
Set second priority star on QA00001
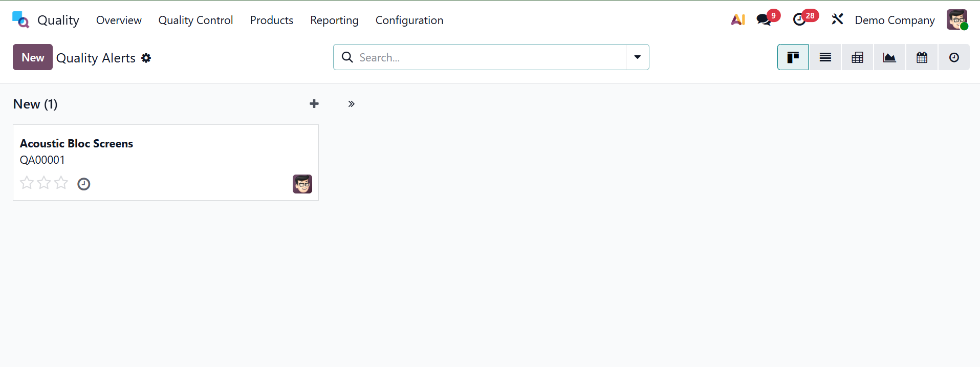44,183
